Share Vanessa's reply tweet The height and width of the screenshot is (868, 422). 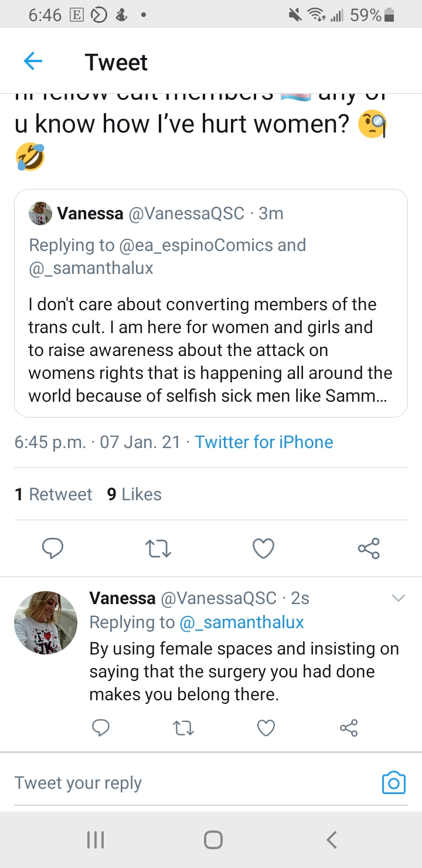pos(349,728)
